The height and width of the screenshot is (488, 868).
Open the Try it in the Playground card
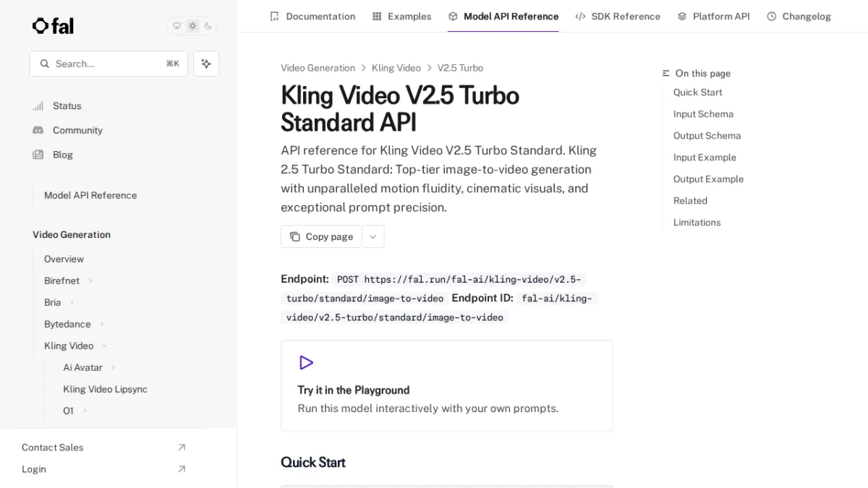(x=446, y=385)
